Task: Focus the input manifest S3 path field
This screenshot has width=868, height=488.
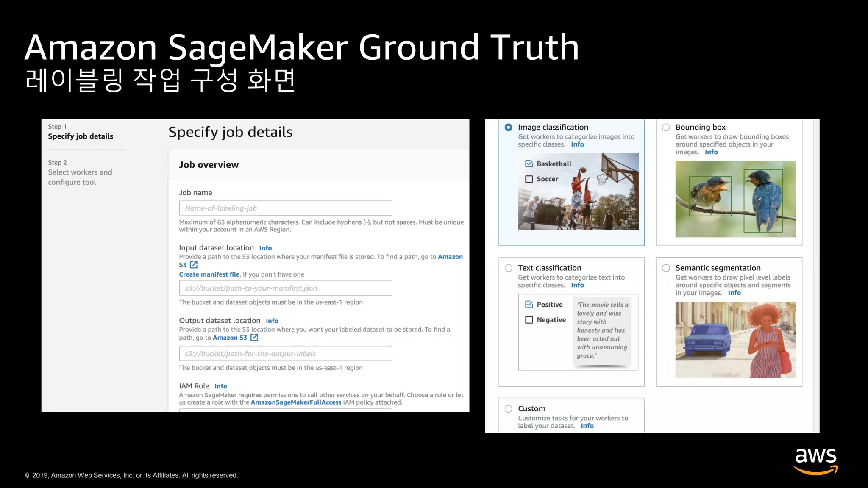Action: pyautogui.click(x=285, y=288)
